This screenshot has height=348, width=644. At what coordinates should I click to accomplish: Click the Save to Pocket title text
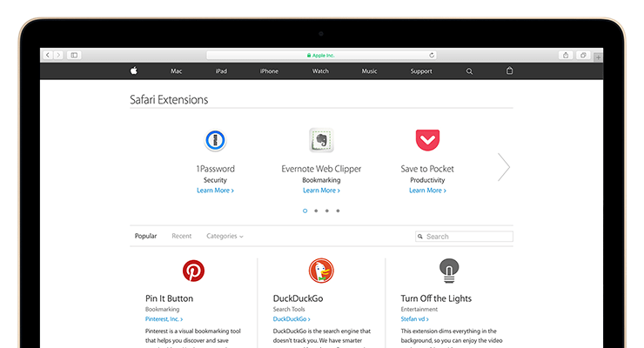(427, 169)
